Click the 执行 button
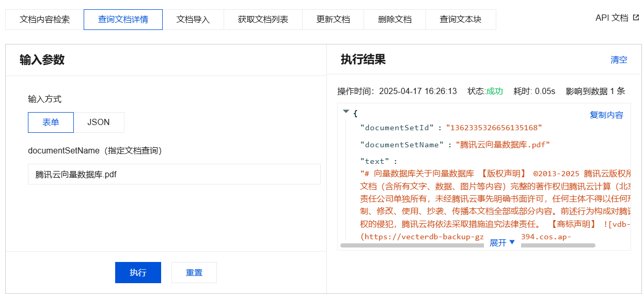 138,273
